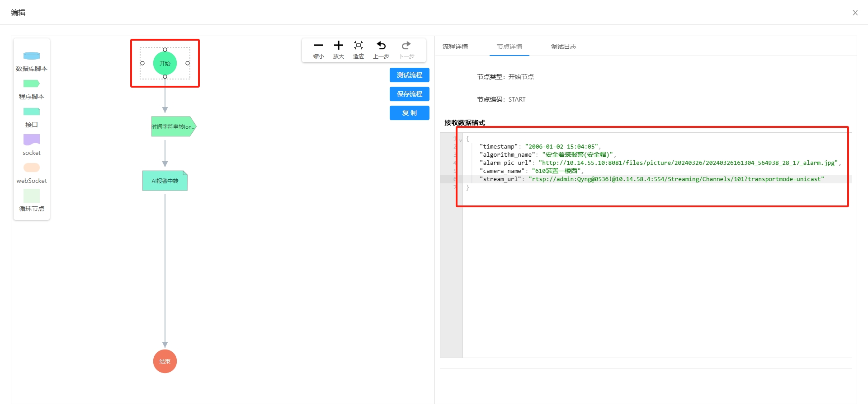
Task: Redo with 下一步 arrow icon
Action: tap(406, 46)
